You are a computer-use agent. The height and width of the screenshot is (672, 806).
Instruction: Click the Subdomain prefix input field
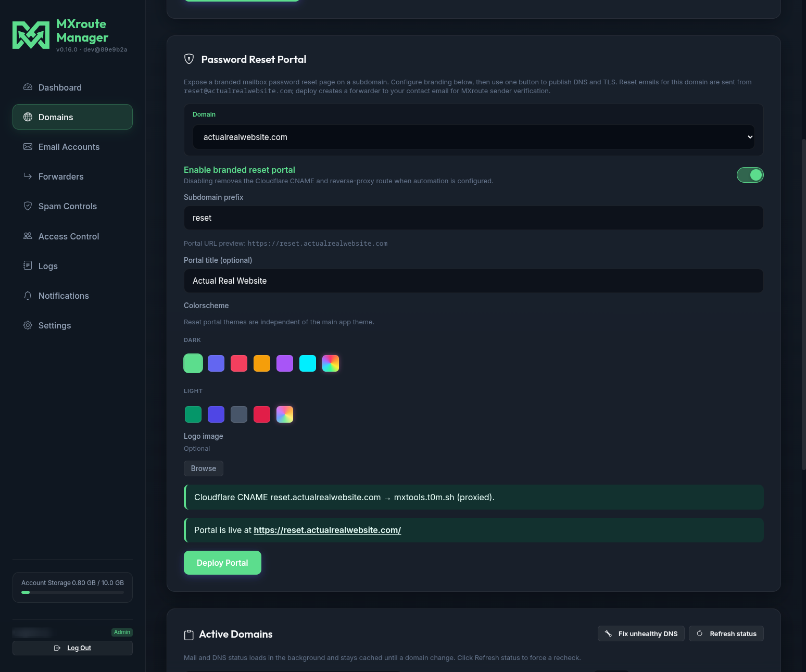click(x=473, y=218)
